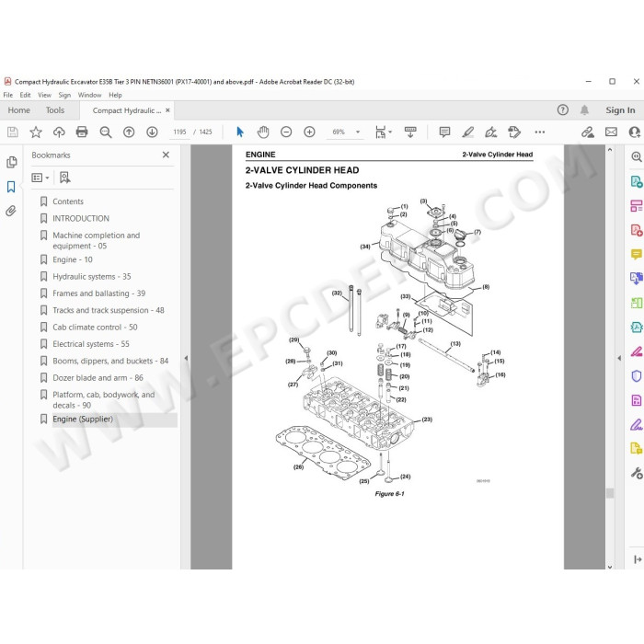Screen dimensions: 644x644
Task: Zoom out with the minus icon
Action: [x=286, y=132]
